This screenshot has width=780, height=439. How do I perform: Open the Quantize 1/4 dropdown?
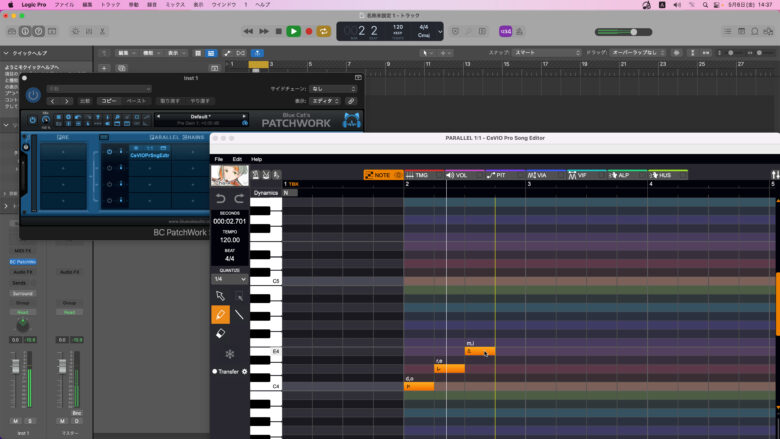229,279
